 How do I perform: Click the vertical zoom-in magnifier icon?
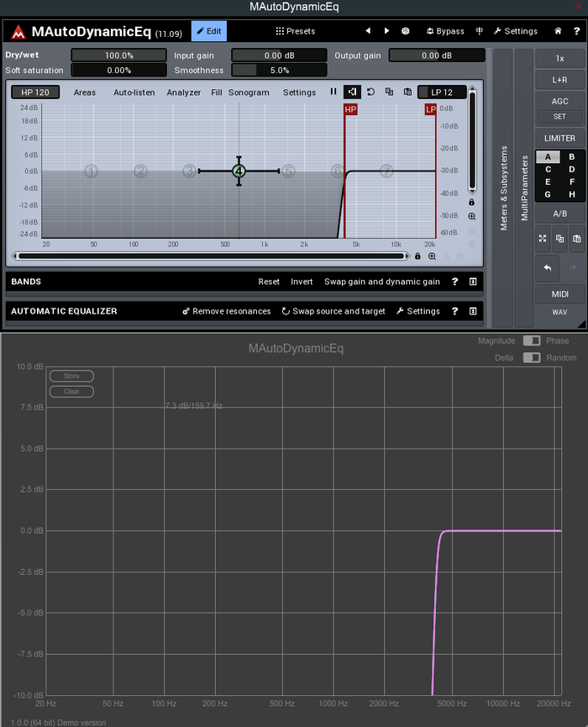tap(472, 217)
